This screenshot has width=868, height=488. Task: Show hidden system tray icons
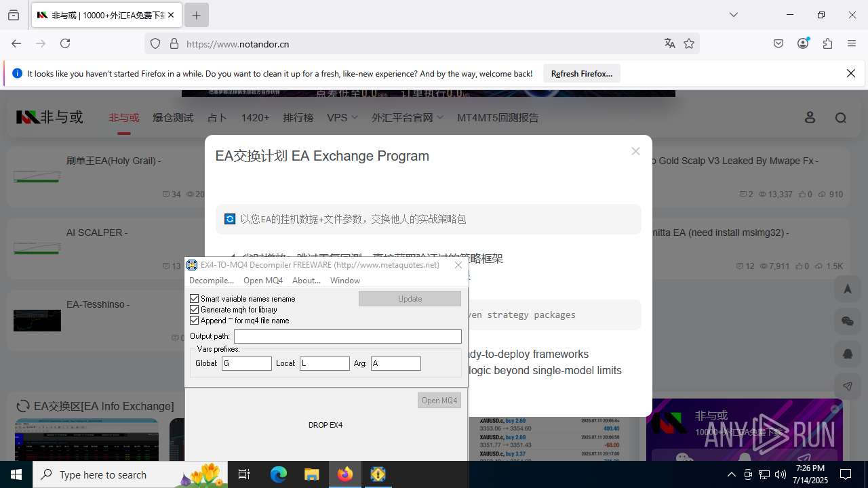coord(731,474)
